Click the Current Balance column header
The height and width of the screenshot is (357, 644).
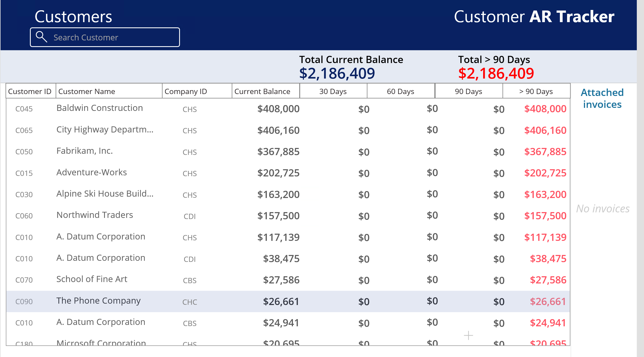(x=262, y=91)
